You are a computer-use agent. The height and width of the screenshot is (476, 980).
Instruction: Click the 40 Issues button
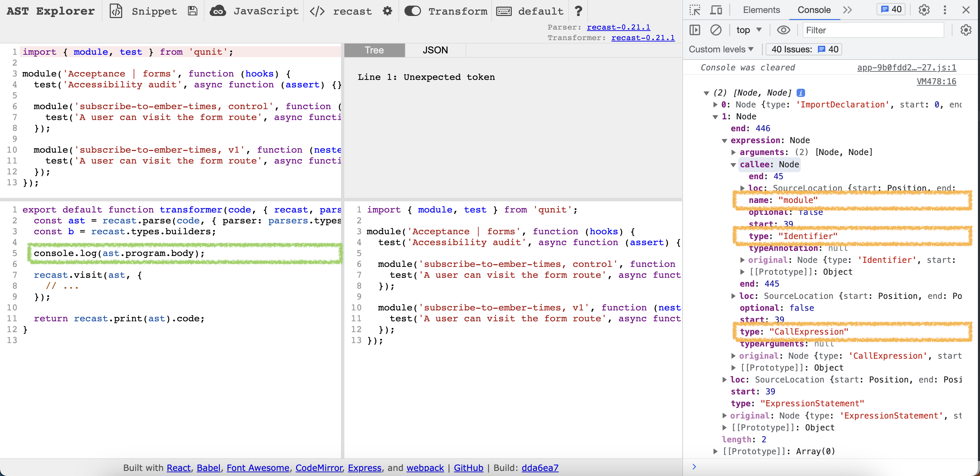pyautogui.click(x=804, y=49)
